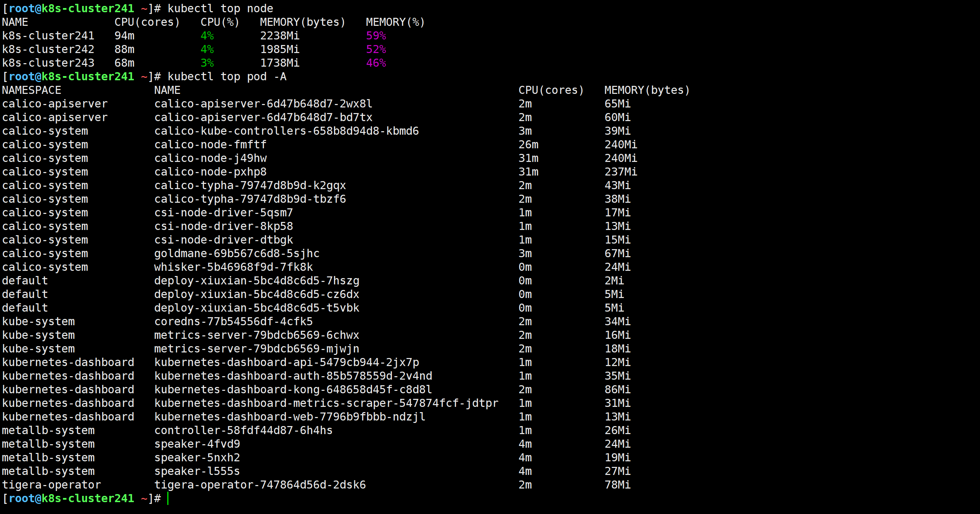Click the "kubectl top node" command text

coord(220,8)
